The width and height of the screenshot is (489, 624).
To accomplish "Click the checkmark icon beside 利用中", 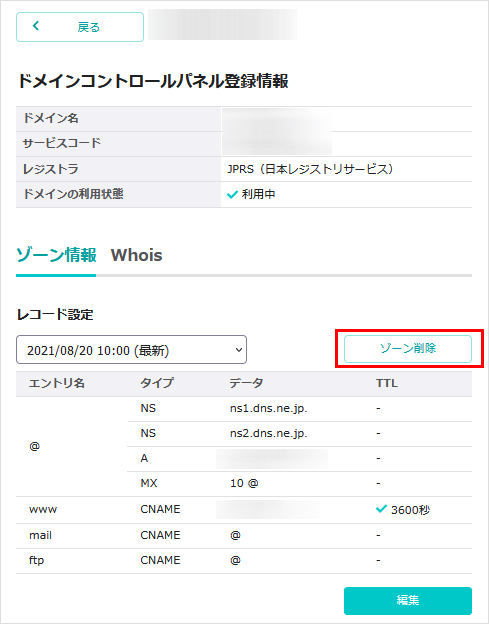I will pos(232,195).
